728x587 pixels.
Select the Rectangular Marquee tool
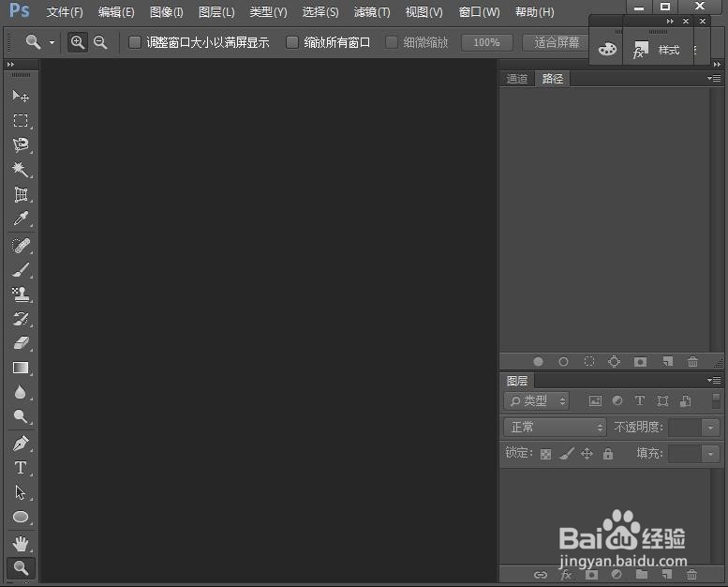click(x=21, y=121)
